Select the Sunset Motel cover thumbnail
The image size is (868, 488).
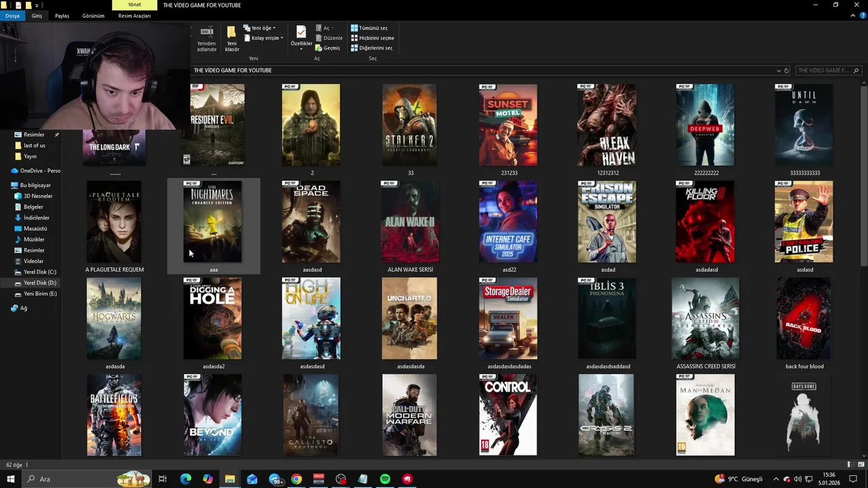(508, 125)
